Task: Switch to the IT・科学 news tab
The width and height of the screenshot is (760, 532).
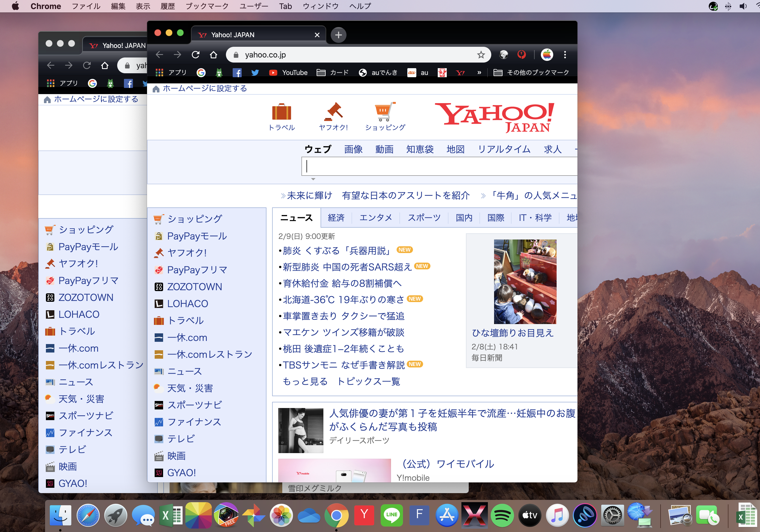Action: [x=535, y=218]
